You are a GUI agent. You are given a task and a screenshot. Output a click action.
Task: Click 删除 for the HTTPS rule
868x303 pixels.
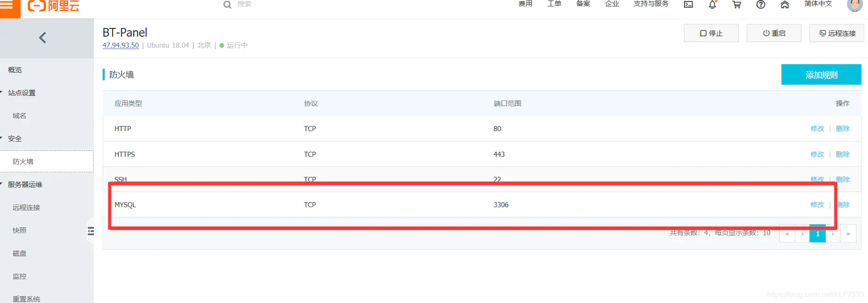click(x=843, y=154)
